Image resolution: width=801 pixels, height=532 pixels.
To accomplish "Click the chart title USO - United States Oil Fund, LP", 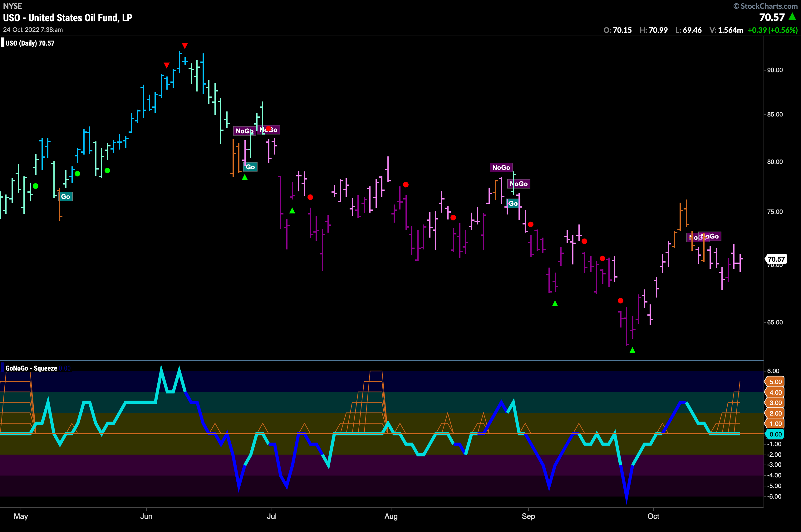I will point(68,18).
